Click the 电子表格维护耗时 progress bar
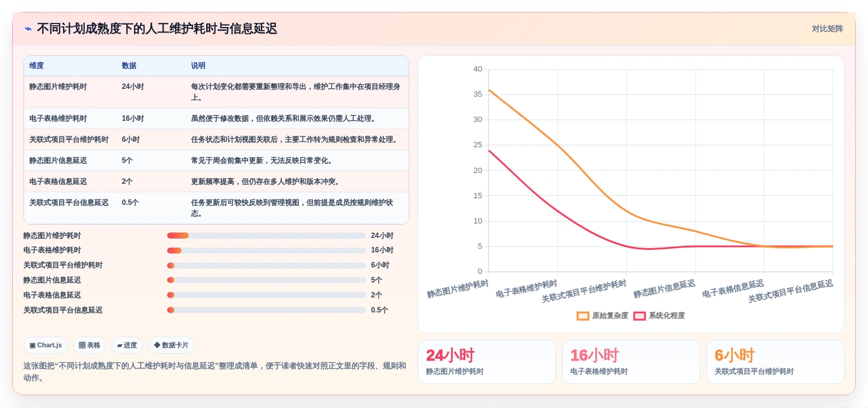This screenshot has width=868, height=408. (x=266, y=250)
